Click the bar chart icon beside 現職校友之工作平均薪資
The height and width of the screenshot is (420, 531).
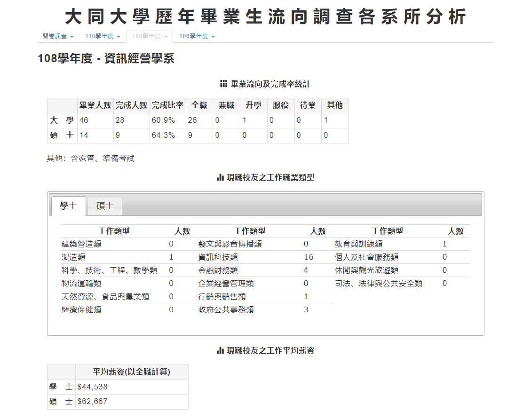point(220,350)
